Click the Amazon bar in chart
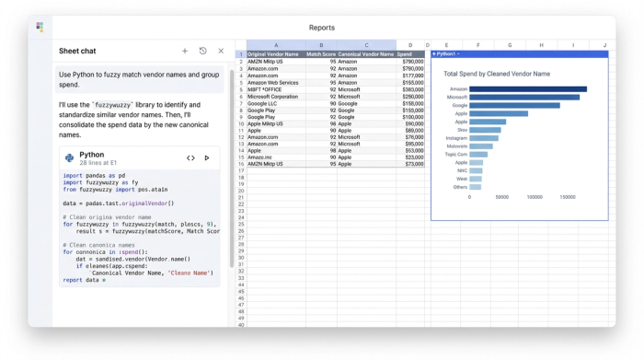The width and height of the screenshot is (644, 360). point(528,89)
